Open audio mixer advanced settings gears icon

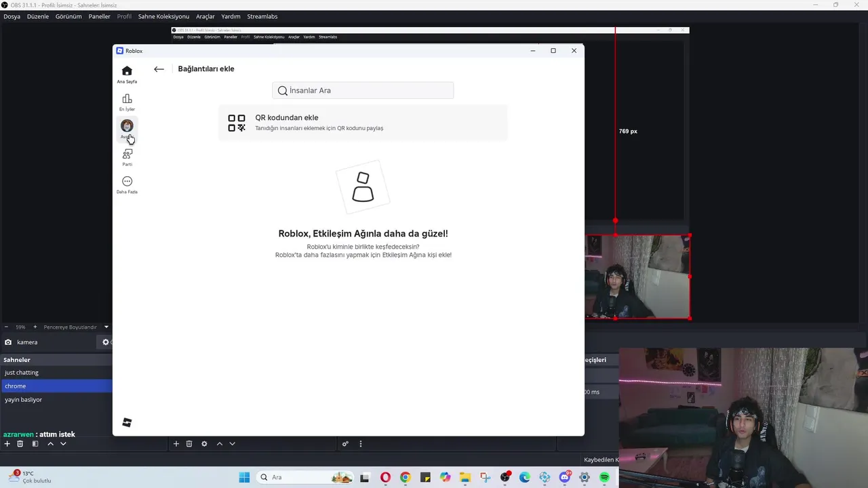click(x=345, y=444)
